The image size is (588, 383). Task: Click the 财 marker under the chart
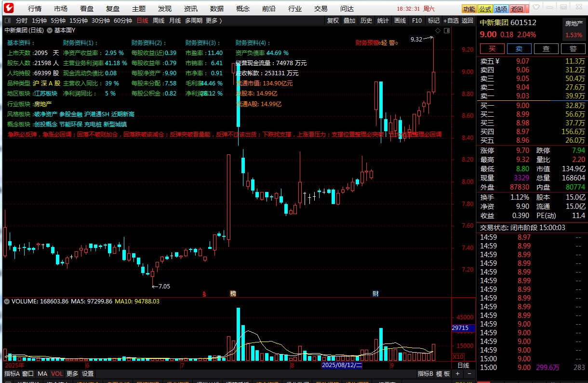pos(375,293)
